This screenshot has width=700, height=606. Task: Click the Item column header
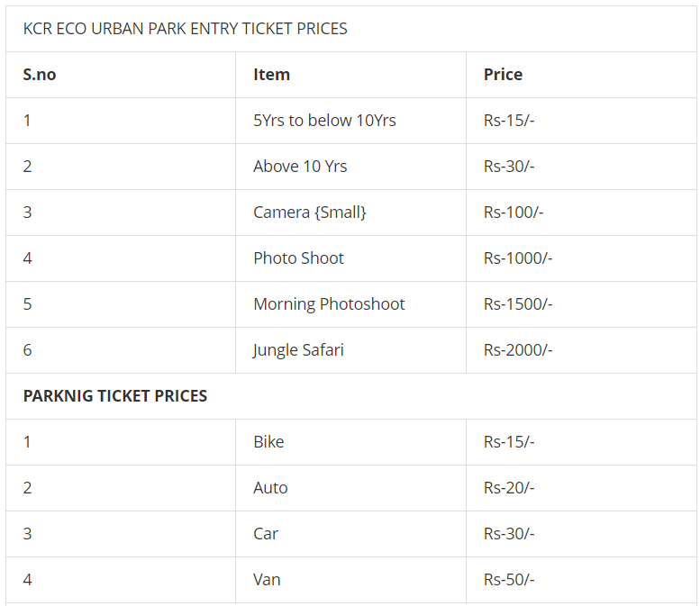[x=271, y=75]
